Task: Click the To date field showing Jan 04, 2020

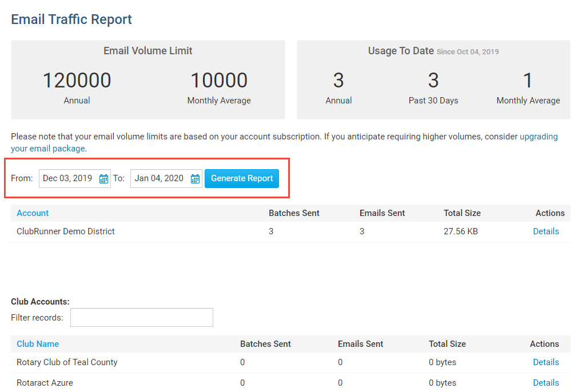Action: pos(159,178)
